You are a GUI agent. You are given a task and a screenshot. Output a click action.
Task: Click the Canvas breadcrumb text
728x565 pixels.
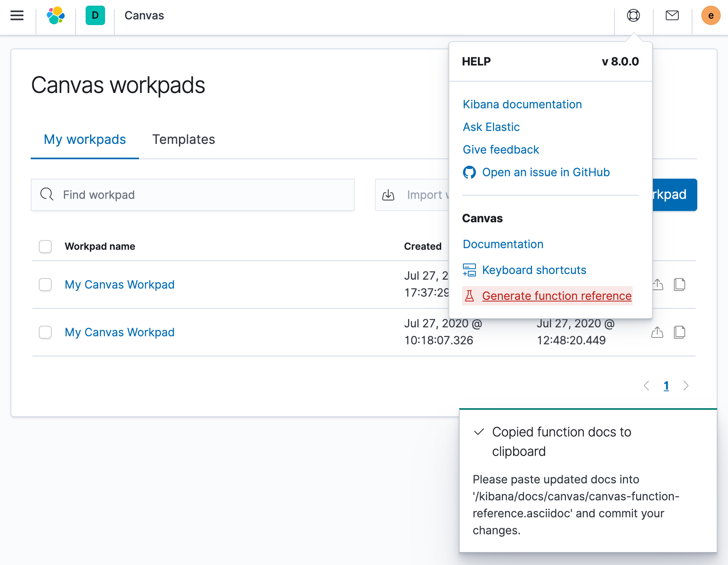click(x=144, y=15)
